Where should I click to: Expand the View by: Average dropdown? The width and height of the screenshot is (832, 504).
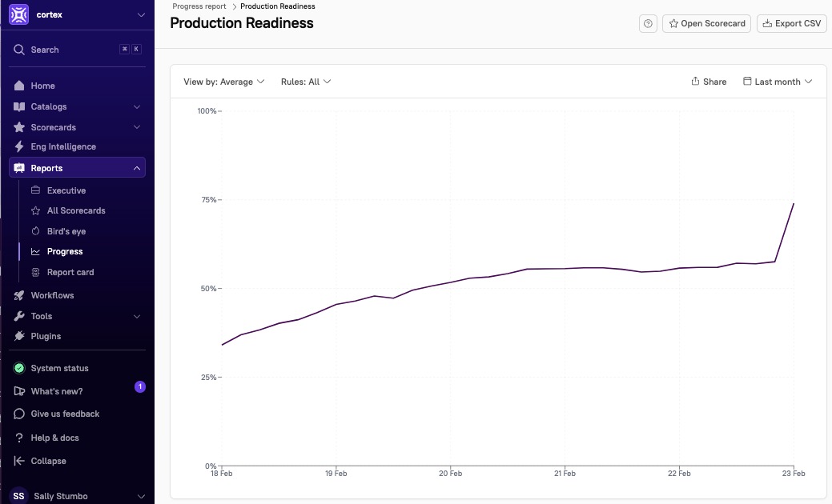pos(223,82)
